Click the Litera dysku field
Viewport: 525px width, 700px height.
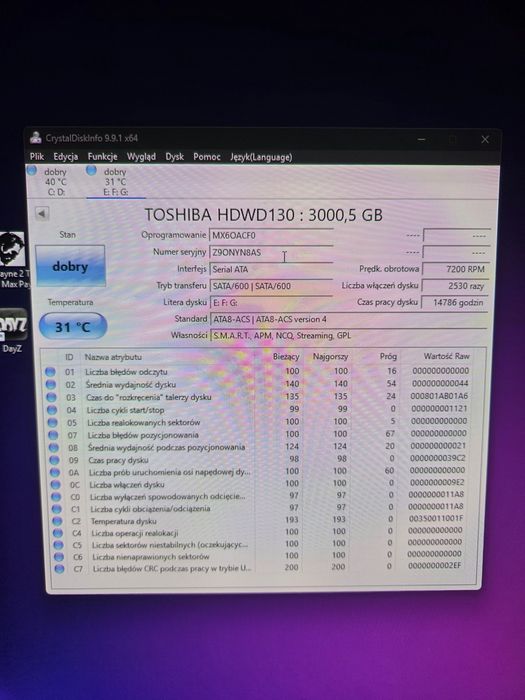click(271, 303)
